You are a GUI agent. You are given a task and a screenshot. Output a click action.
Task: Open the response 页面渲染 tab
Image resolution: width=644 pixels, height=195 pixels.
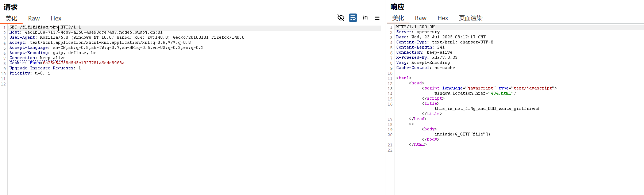pos(471,18)
